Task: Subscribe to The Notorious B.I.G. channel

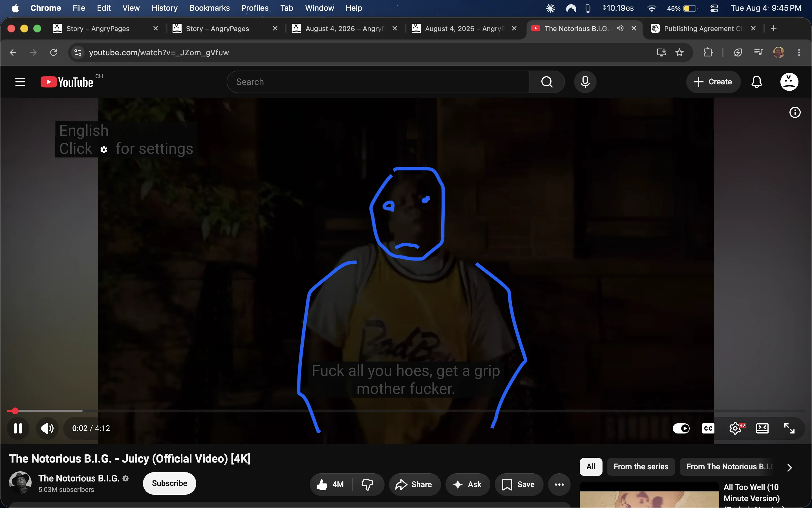Action: [x=169, y=483]
